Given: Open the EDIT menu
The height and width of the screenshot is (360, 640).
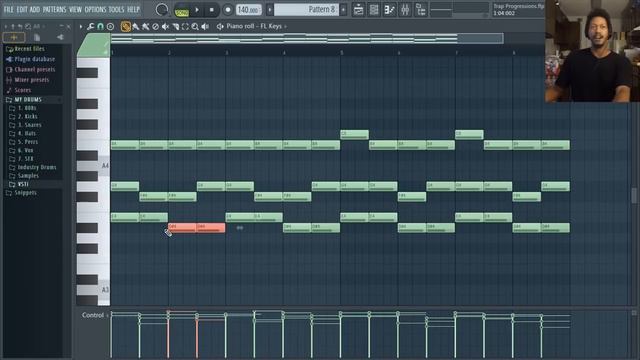Looking at the screenshot, I should (x=22, y=9).
